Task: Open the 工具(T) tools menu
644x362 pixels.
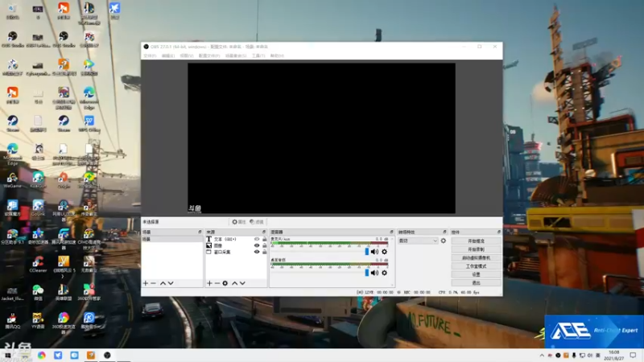Action: [x=258, y=56]
